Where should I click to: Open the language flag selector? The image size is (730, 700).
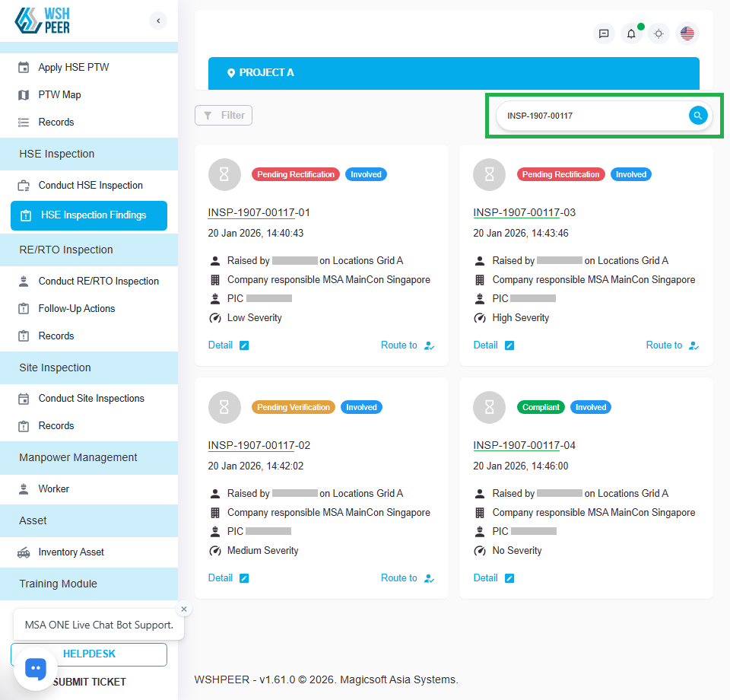687,33
